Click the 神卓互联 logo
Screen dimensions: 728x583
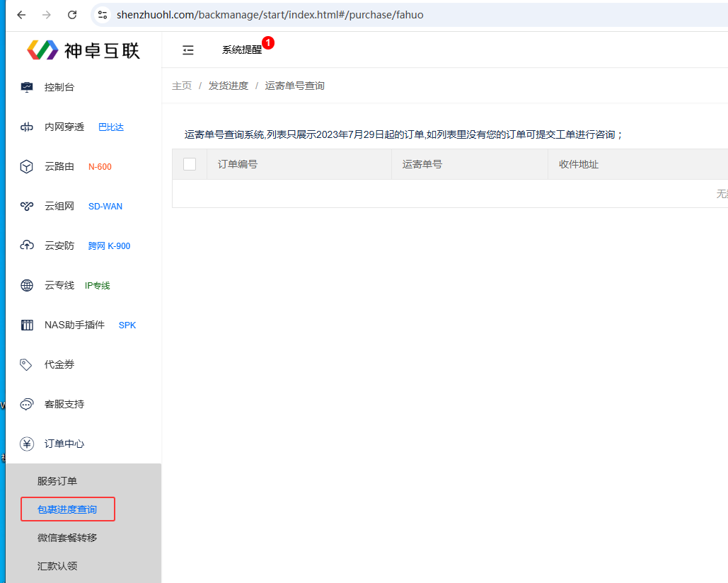83,50
